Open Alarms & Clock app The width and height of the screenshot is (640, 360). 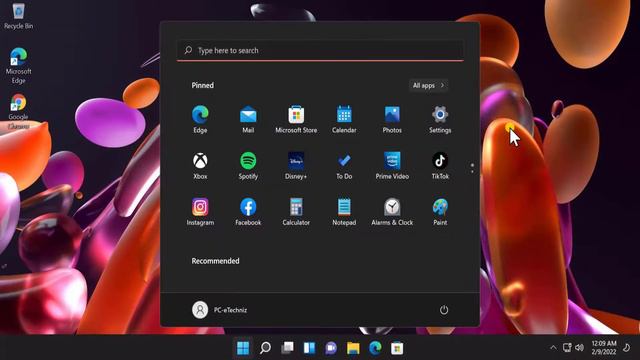(392, 211)
